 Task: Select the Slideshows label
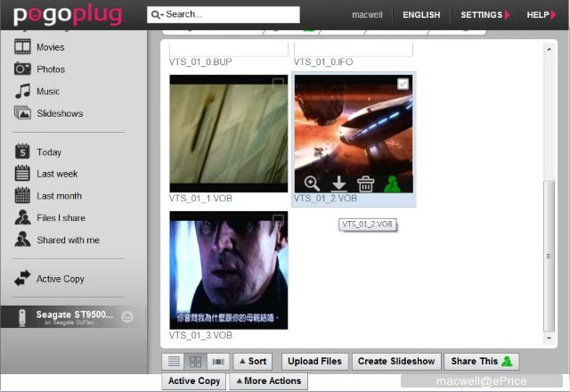click(x=60, y=113)
